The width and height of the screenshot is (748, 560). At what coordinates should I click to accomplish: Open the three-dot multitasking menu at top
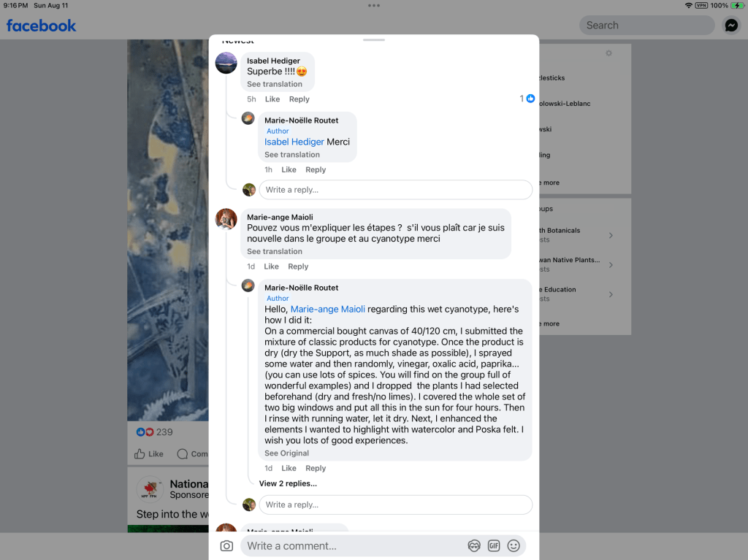pos(374,6)
